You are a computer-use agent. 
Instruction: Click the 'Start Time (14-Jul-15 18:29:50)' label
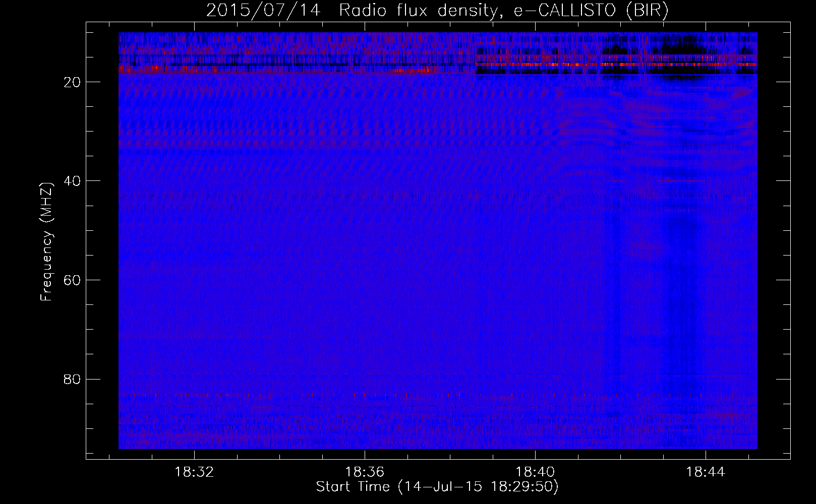coord(437,487)
